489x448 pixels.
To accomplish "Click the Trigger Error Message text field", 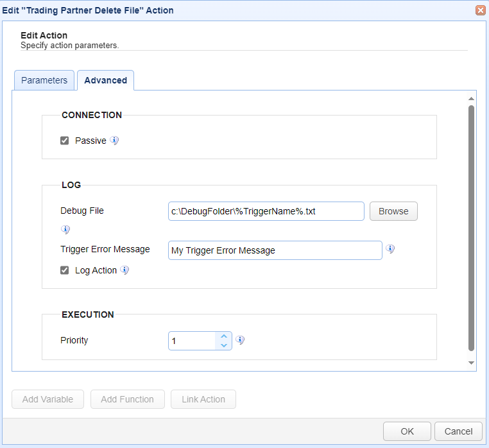I will pos(275,250).
